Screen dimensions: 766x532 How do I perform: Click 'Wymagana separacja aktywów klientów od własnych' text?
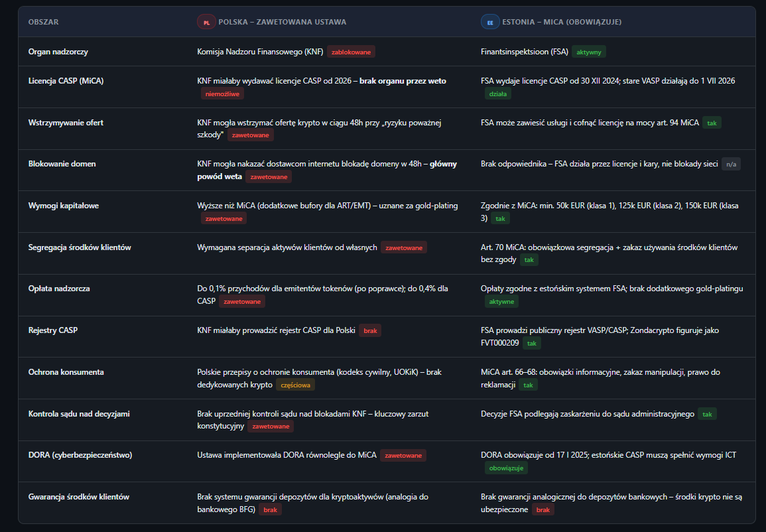287,247
